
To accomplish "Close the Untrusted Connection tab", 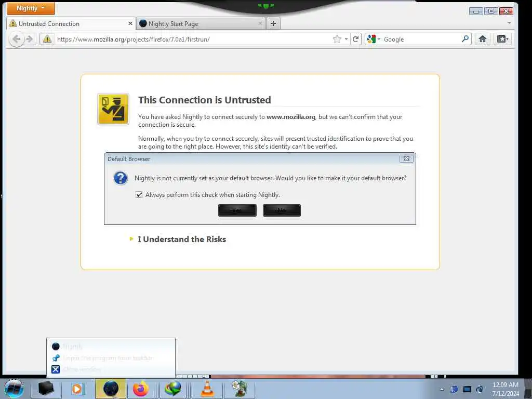I will [x=130, y=23].
